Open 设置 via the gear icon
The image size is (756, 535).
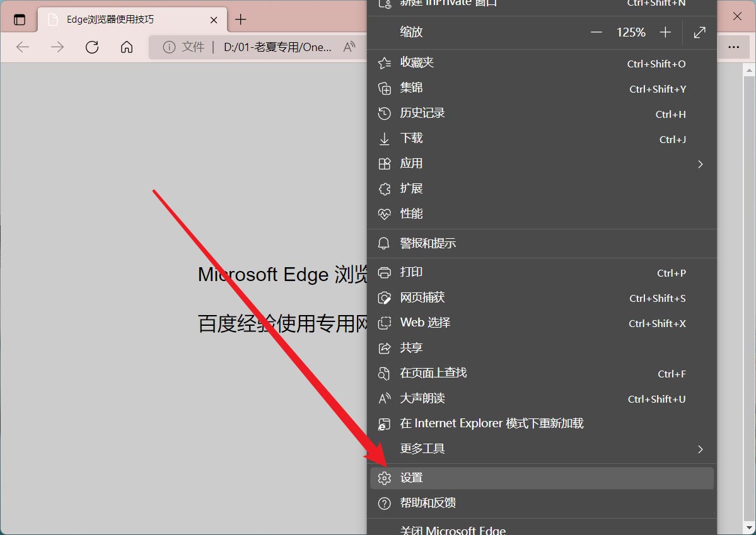(x=385, y=478)
